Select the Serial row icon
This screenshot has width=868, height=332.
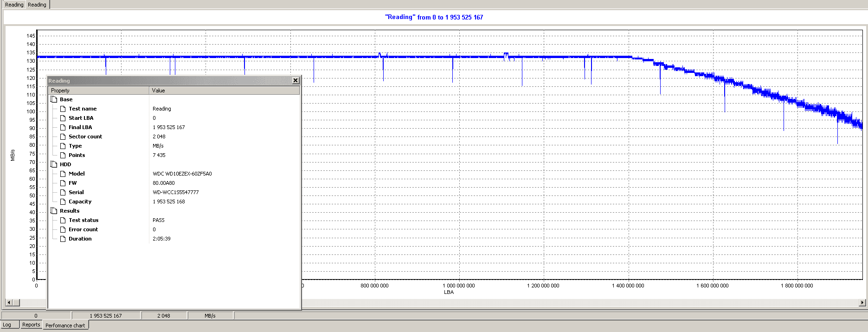coord(63,192)
